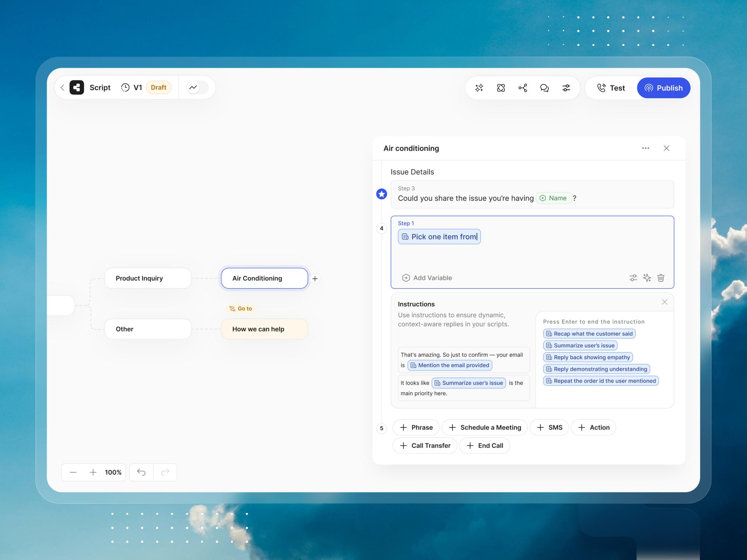Click the sliders settings icon in top toolbar
Viewport: 747px width, 560px height.
[566, 88]
